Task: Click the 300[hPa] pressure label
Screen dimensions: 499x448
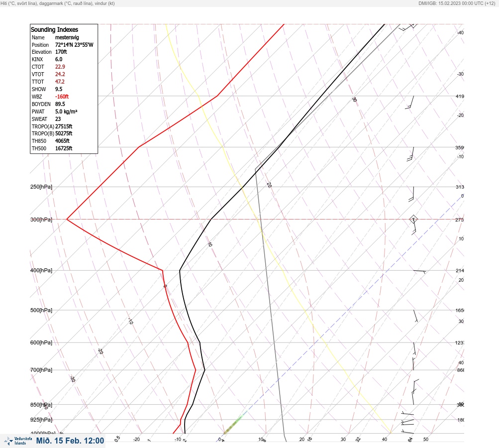Action: (41, 220)
